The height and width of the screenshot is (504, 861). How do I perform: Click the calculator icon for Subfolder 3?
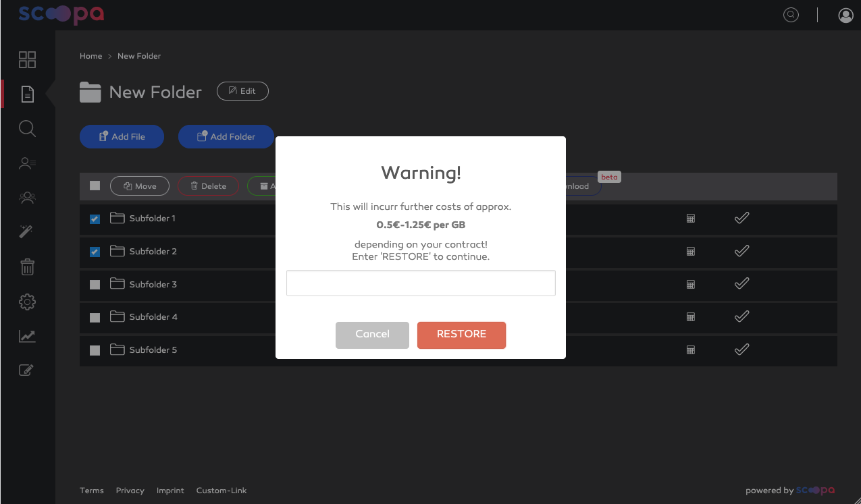pos(691,285)
